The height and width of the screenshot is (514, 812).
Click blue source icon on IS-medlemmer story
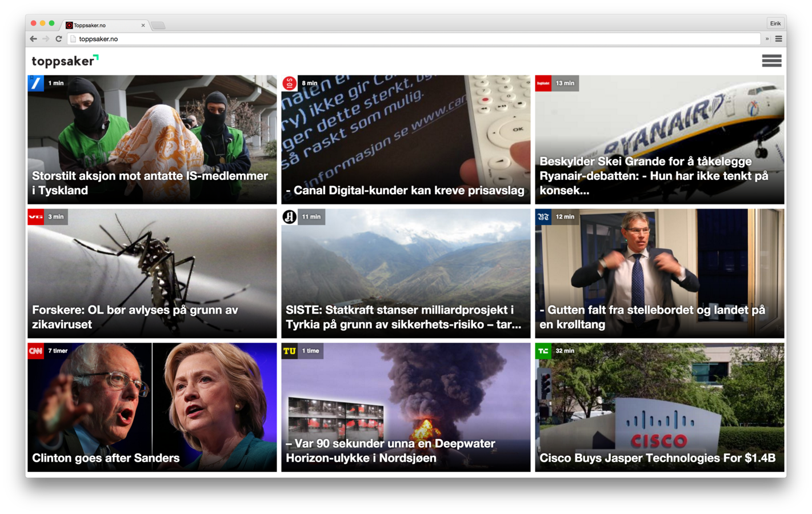tap(35, 83)
